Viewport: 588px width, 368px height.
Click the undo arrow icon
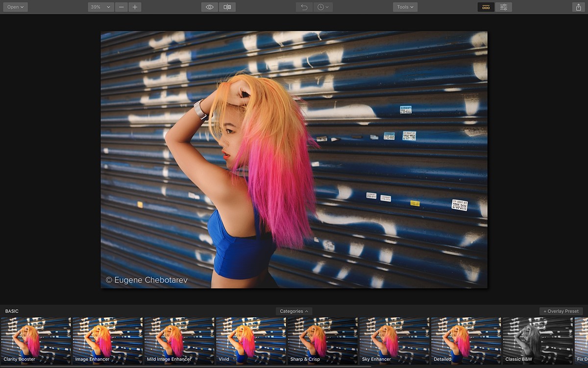tap(304, 7)
